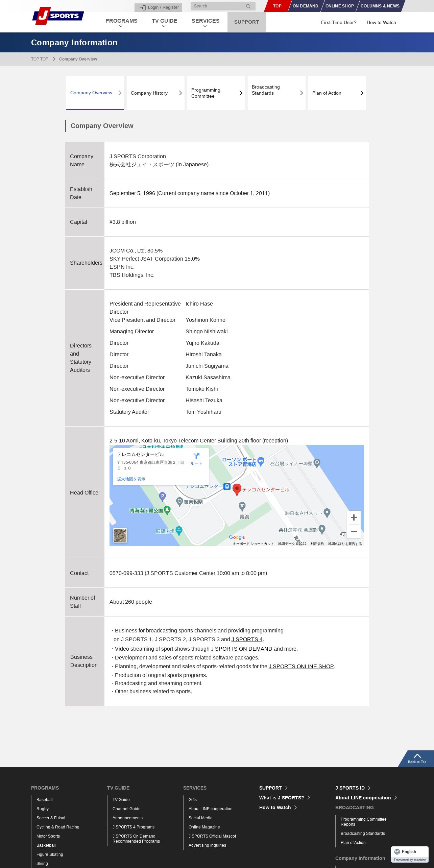Click chevron beside footer J SPORTS ID

coord(369,788)
